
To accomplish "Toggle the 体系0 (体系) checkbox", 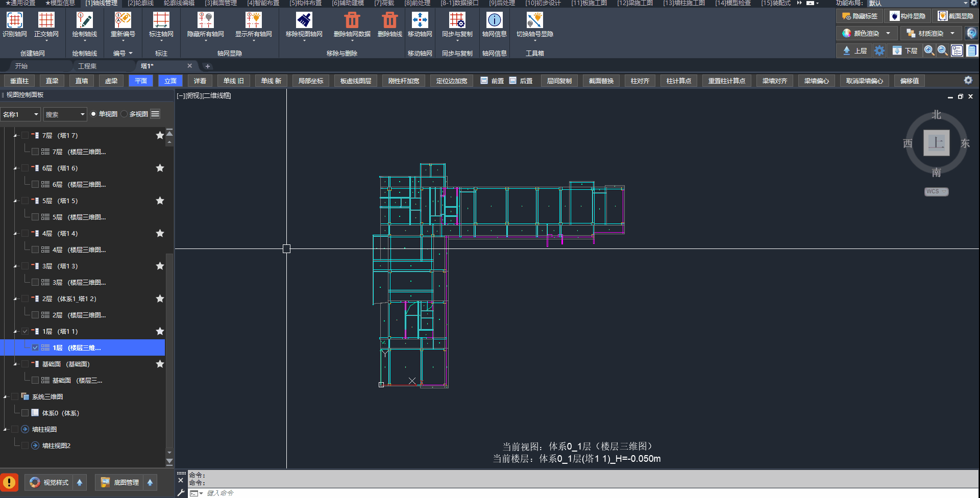I will coord(25,413).
